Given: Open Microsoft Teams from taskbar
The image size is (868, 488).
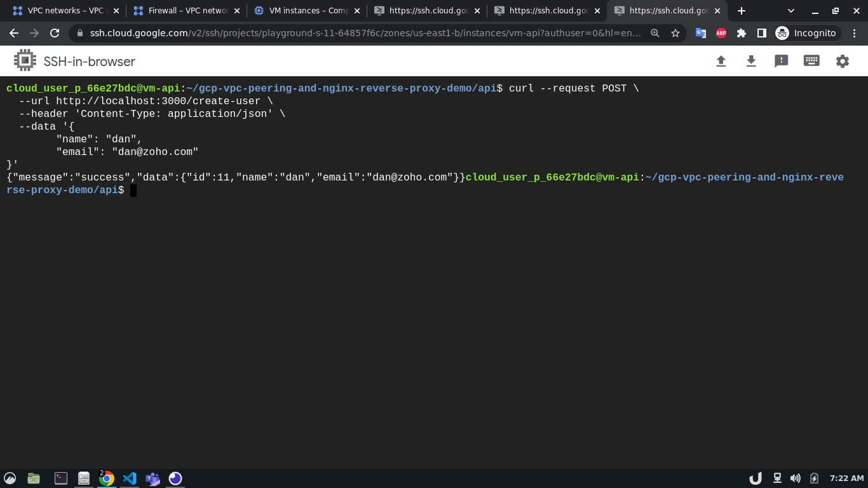Looking at the screenshot, I should (153, 478).
